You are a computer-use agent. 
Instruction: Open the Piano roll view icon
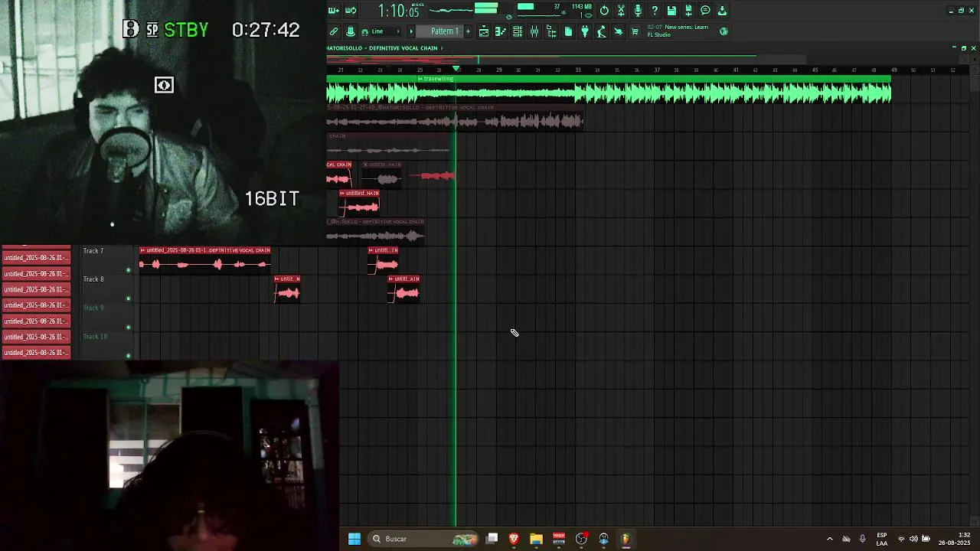point(501,31)
